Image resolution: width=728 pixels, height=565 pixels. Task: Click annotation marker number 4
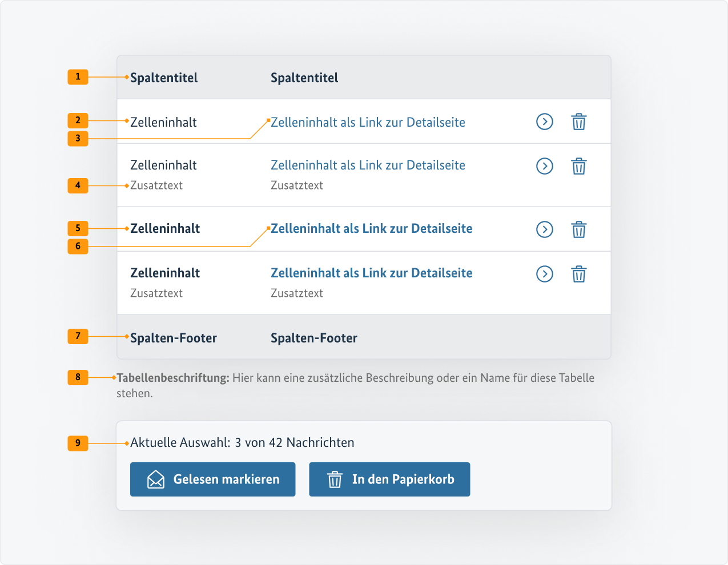(x=78, y=185)
